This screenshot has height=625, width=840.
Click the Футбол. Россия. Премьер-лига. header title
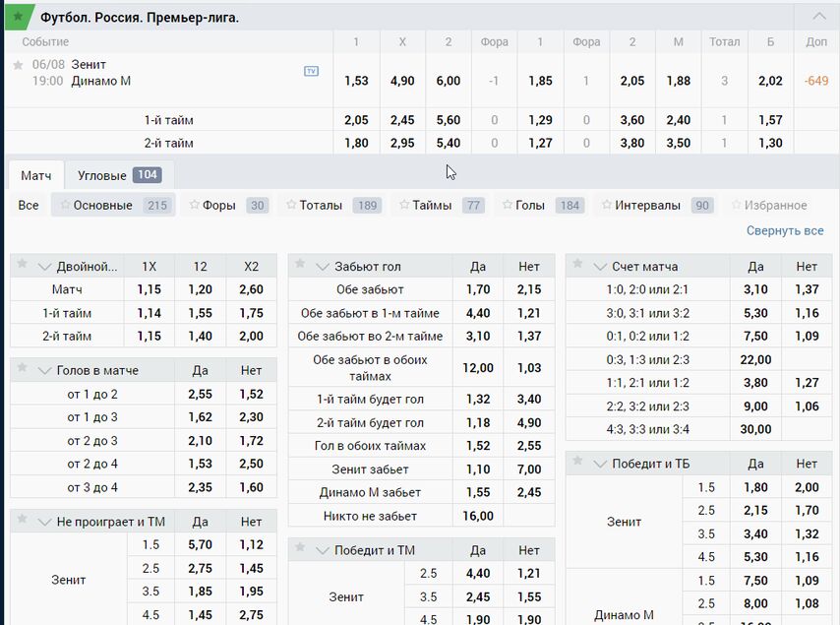click(140, 18)
